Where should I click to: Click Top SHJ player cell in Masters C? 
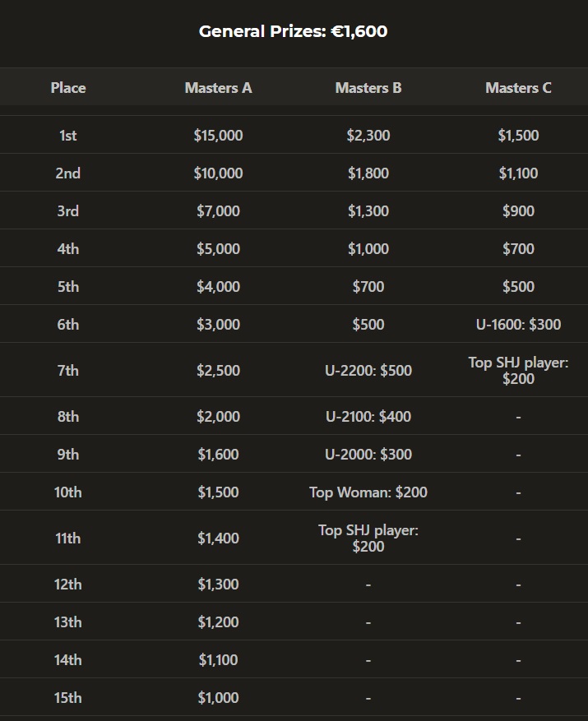[x=518, y=370]
